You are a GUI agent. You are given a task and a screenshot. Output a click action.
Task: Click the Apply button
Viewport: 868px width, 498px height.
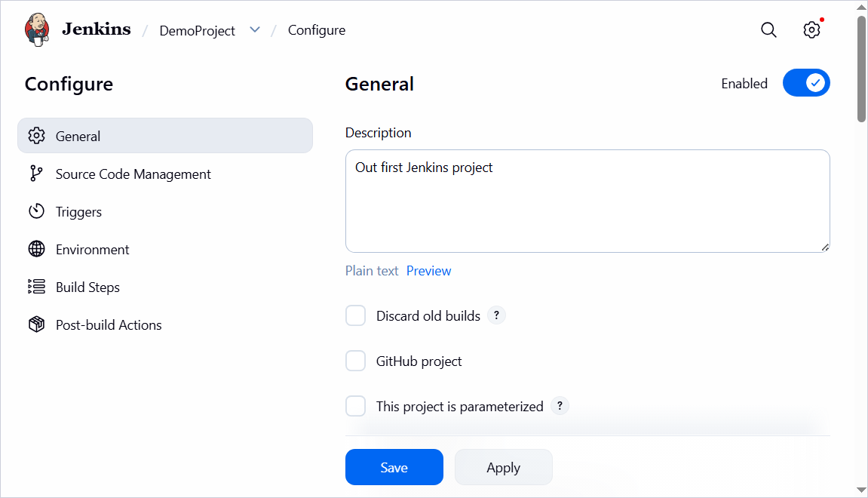(x=503, y=467)
